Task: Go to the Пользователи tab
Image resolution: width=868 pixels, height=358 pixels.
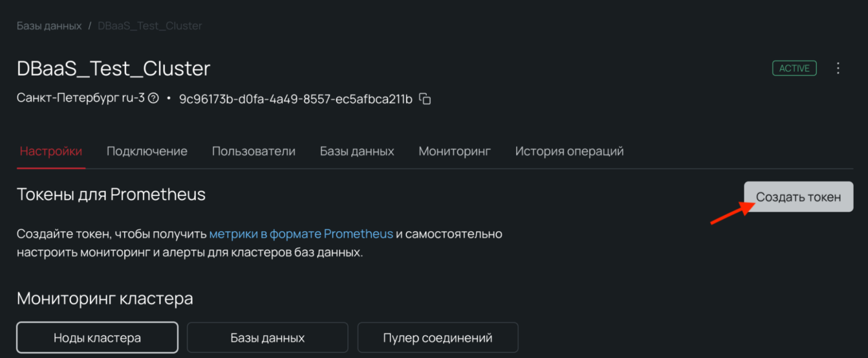Action: 253,151
